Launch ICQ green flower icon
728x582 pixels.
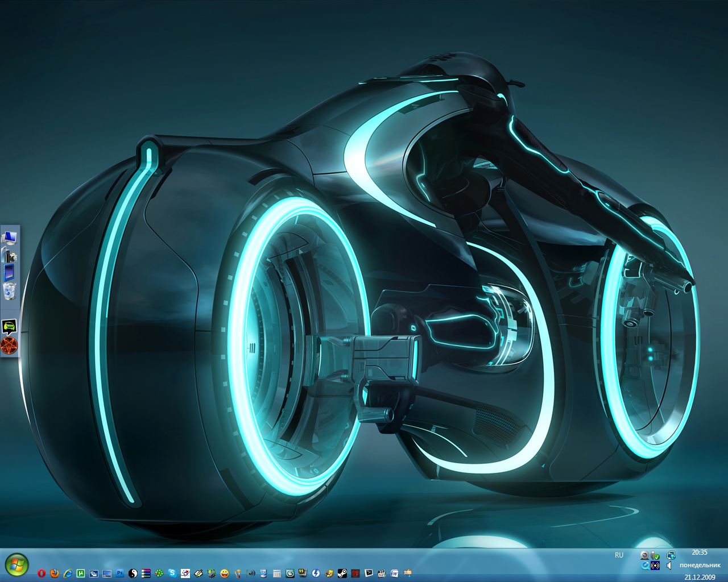pyautogui.click(x=159, y=573)
